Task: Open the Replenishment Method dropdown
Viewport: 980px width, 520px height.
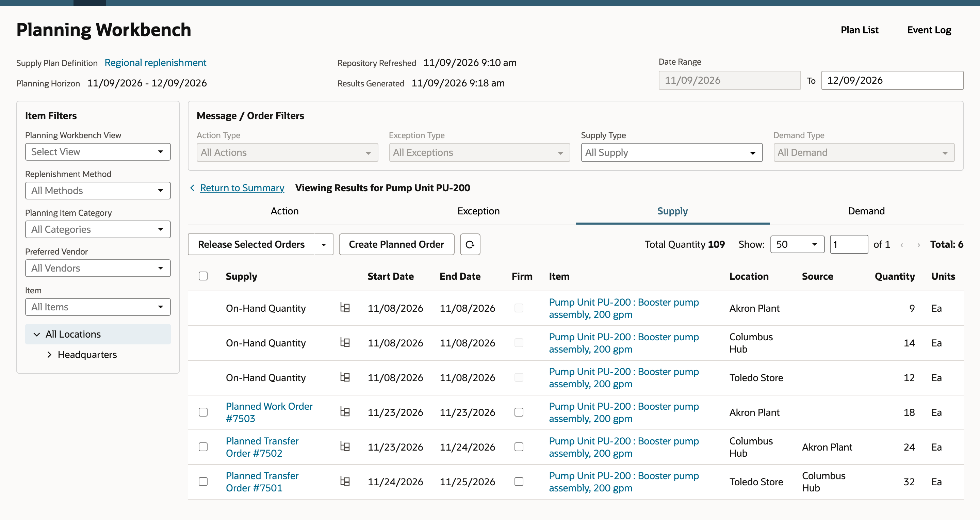Action: (98, 191)
